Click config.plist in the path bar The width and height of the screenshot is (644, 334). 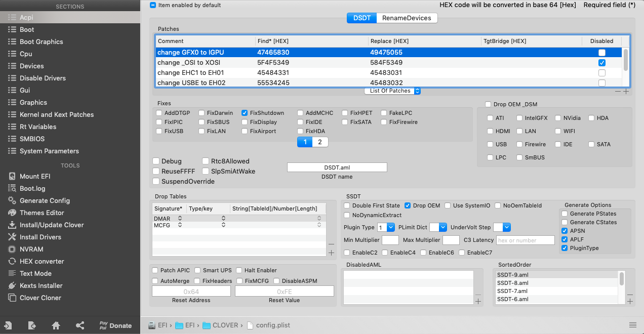[268, 325]
